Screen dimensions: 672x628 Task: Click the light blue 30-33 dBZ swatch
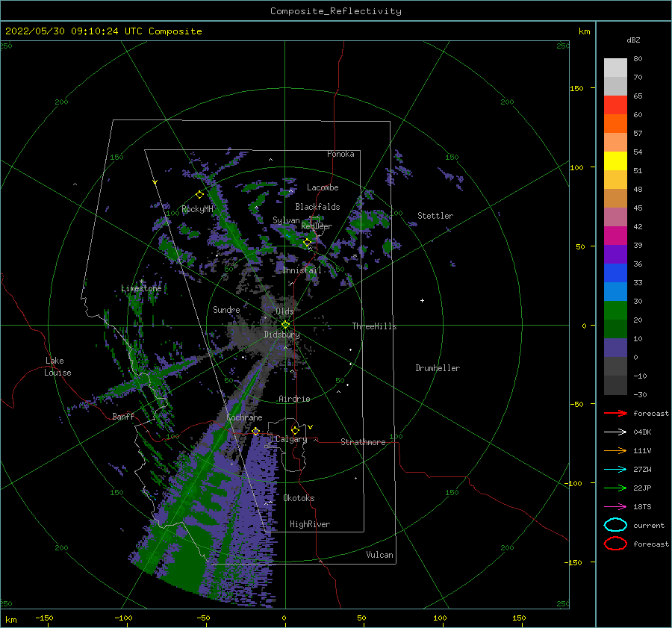coord(615,291)
